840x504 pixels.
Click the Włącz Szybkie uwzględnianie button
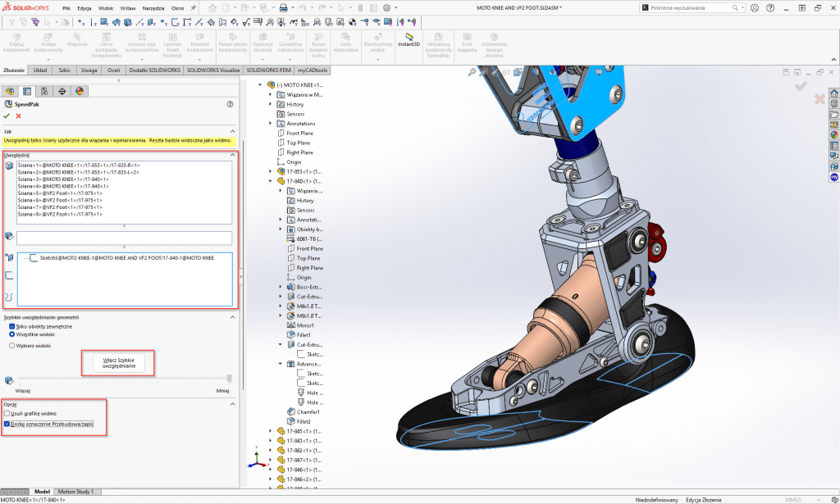117,362
